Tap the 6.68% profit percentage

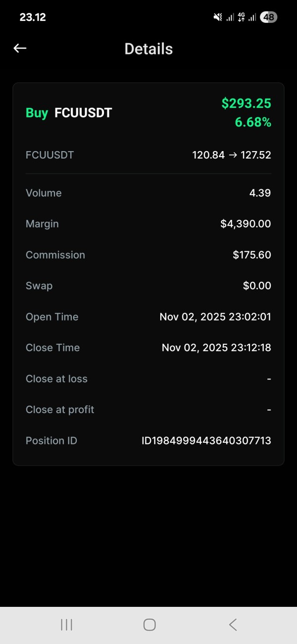coord(252,122)
